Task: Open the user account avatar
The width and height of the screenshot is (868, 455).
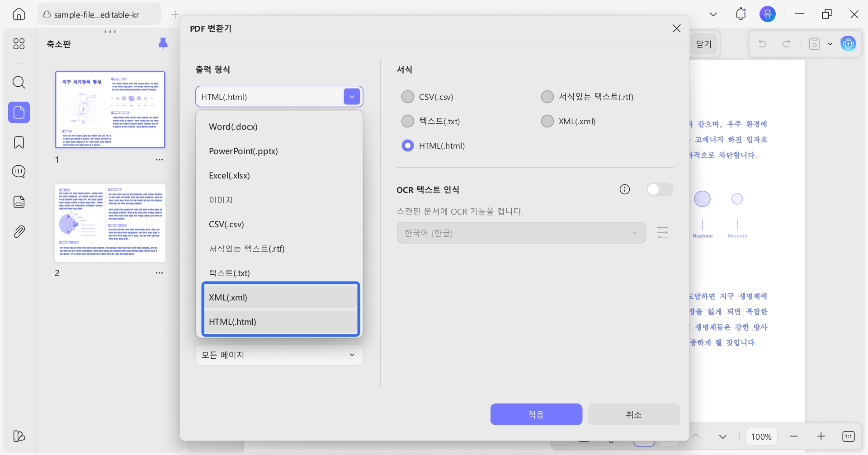Action: point(768,14)
